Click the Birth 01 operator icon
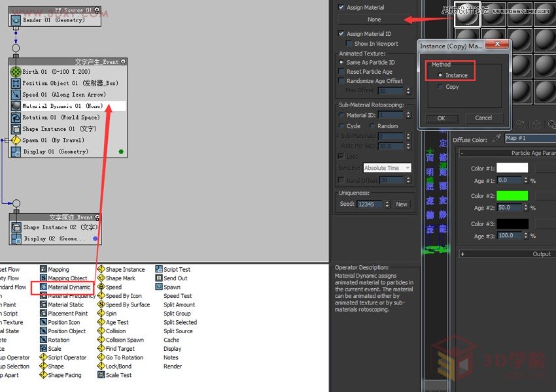The width and height of the screenshot is (556, 392). click(16, 72)
